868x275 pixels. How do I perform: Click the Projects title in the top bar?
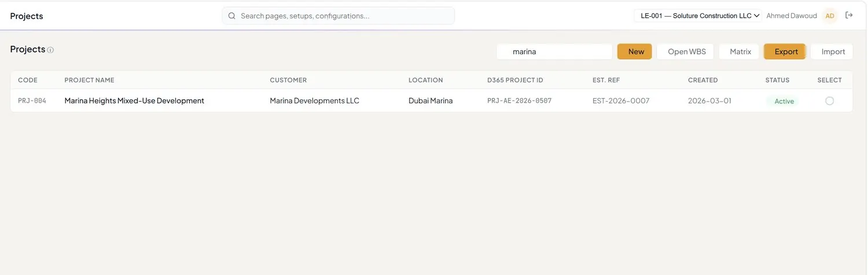click(27, 16)
